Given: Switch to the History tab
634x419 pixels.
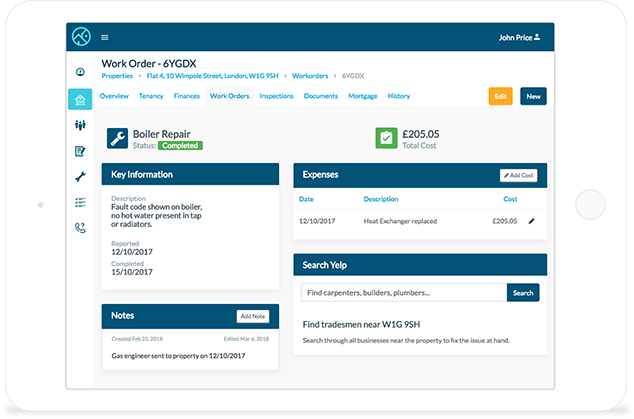Looking at the screenshot, I should tap(399, 96).
